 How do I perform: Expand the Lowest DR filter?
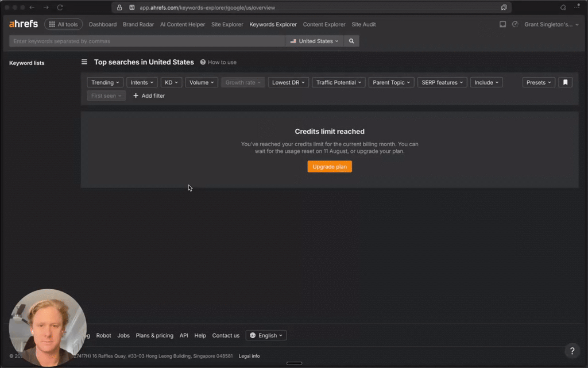[288, 83]
